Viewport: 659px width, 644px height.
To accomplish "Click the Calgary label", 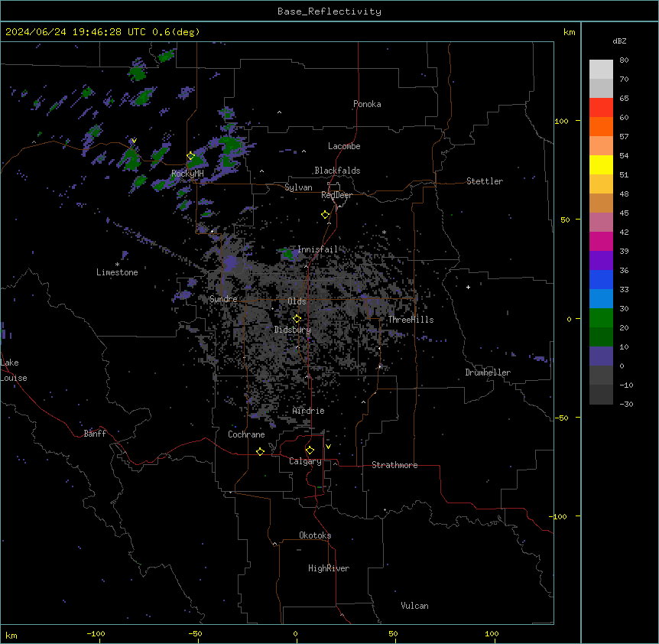I will (x=305, y=461).
